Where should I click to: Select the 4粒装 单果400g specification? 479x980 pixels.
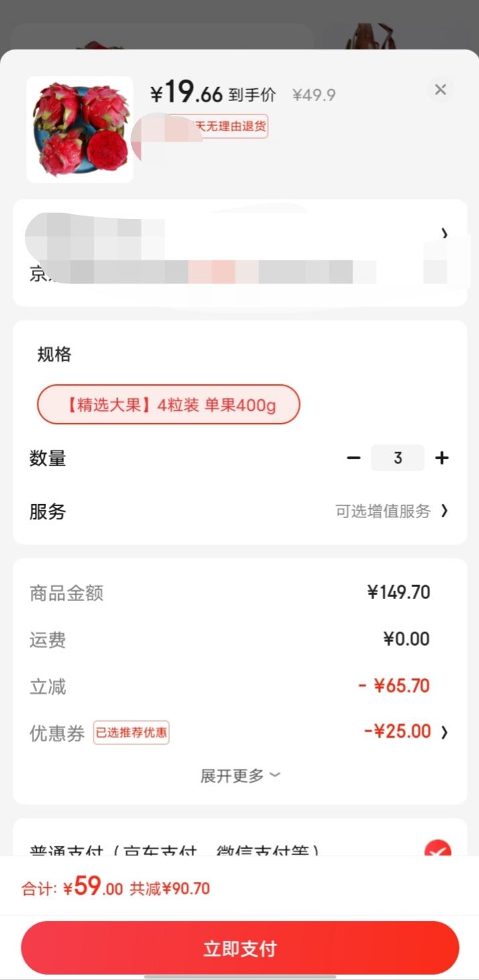point(169,404)
